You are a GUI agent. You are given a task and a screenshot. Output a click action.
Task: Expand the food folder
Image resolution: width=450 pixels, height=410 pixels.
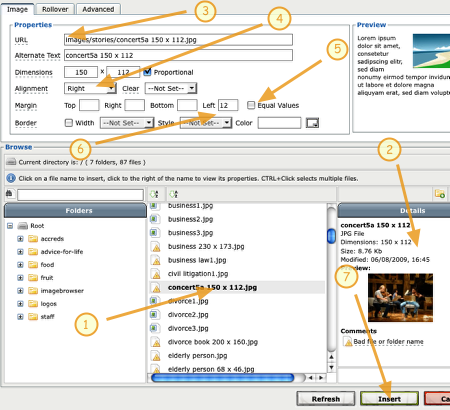click(20, 265)
